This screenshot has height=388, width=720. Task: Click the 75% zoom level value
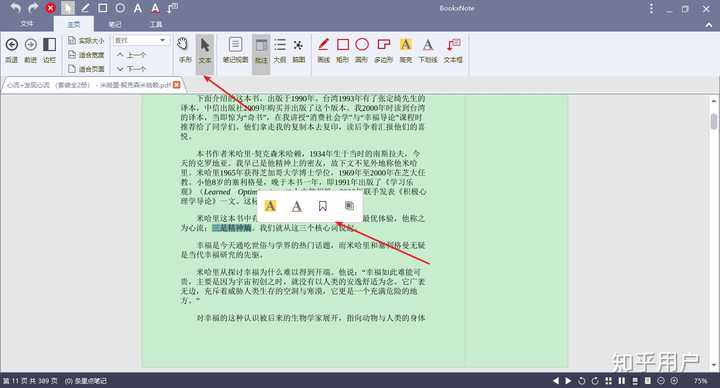point(700,381)
